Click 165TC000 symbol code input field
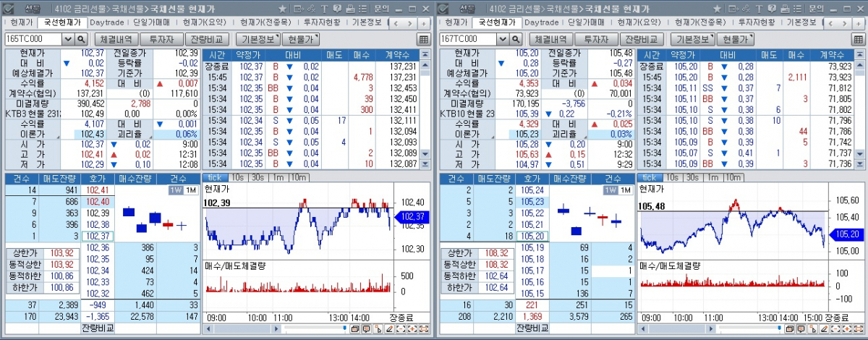868x340 pixels. (33, 39)
